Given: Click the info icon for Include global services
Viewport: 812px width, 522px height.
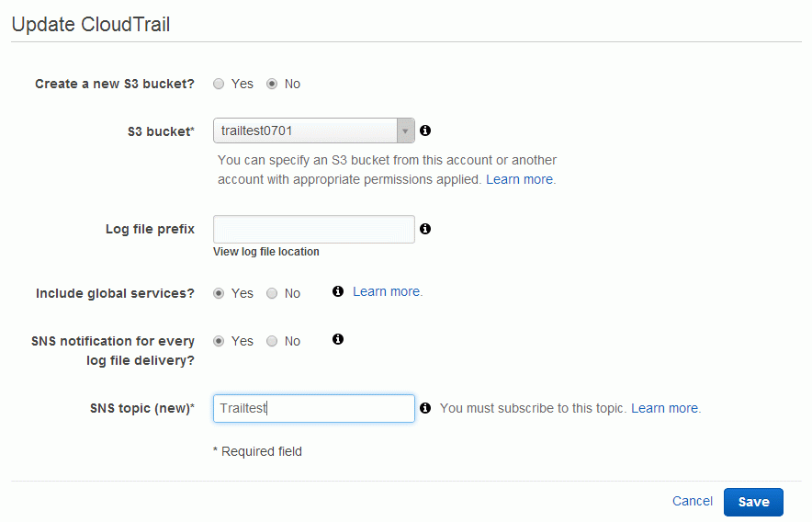Looking at the screenshot, I should tap(338, 291).
